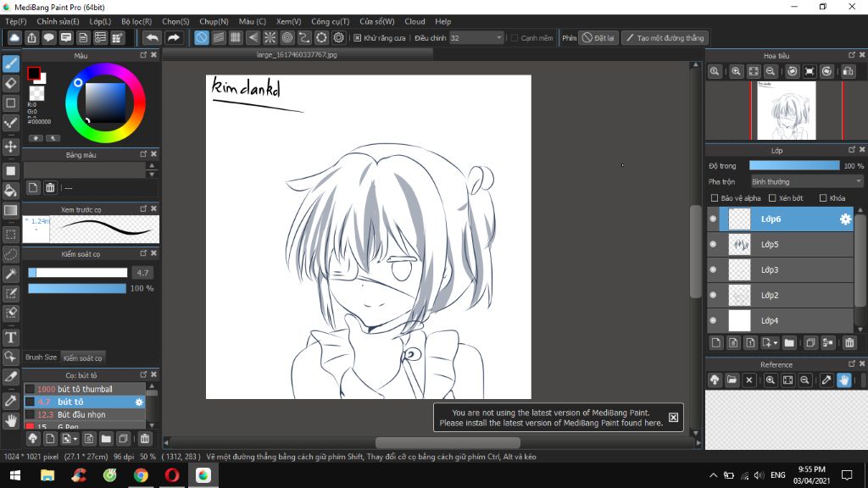Dismiss the MediBang update notification

(x=673, y=418)
